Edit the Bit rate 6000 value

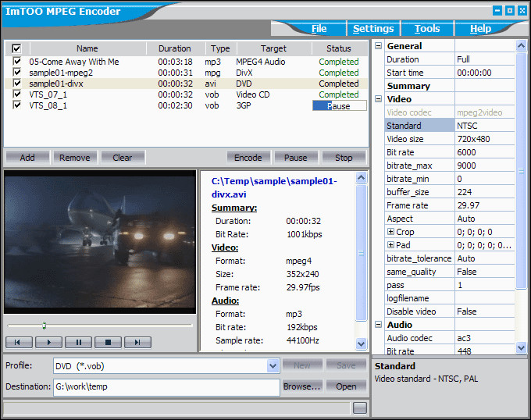tap(485, 152)
